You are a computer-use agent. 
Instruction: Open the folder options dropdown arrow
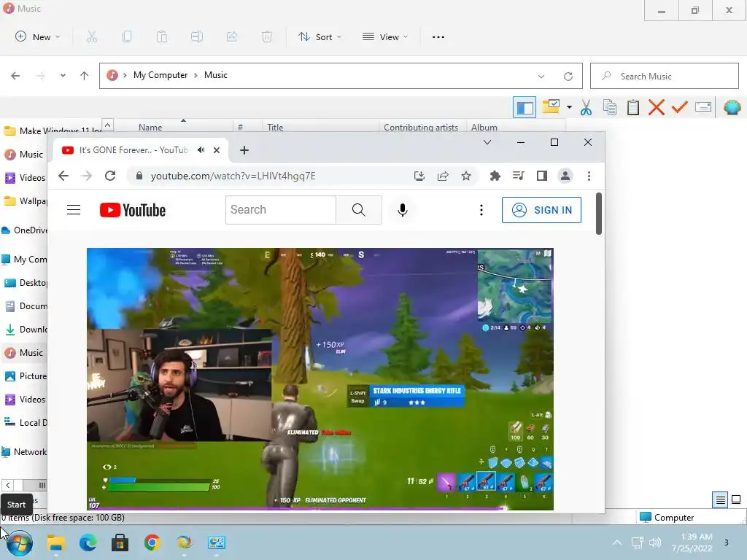click(x=569, y=107)
